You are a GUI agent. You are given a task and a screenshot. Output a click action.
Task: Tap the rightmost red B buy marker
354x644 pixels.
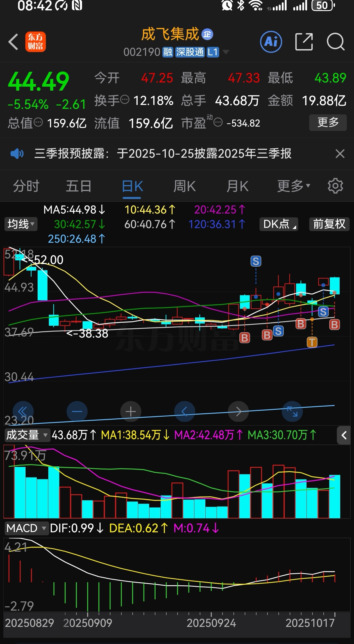[335, 325]
